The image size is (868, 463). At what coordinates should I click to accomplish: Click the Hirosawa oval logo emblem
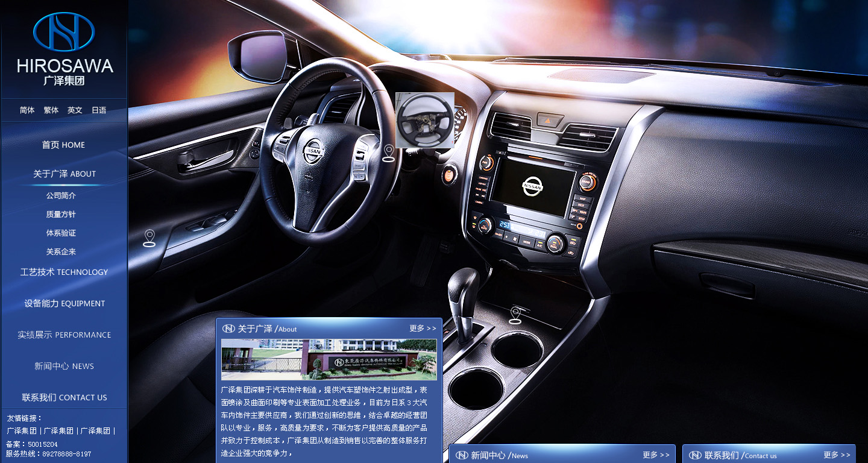[x=64, y=32]
